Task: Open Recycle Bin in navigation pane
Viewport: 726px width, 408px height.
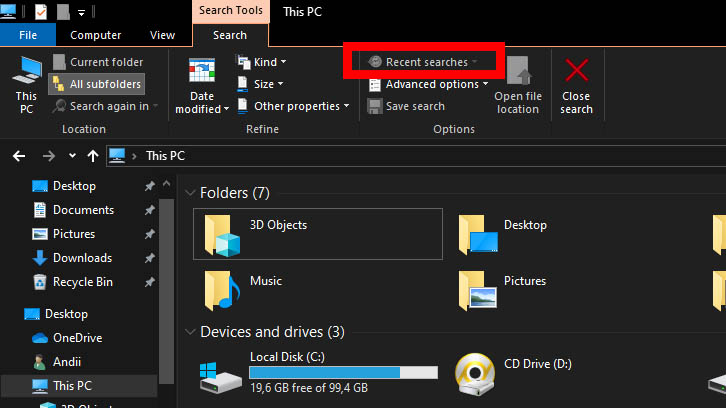Action: tap(83, 282)
